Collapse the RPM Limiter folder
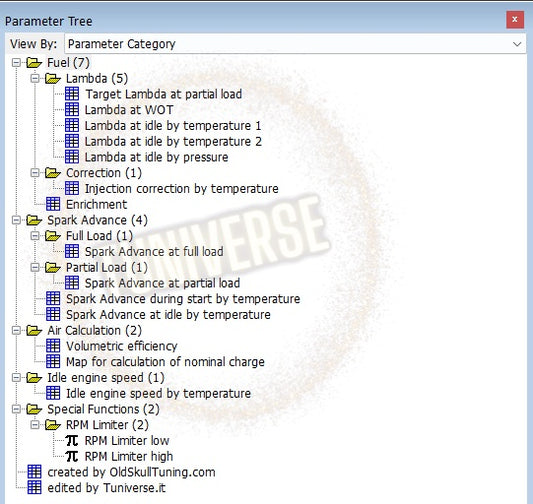The height and width of the screenshot is (504, 533). click(x=35, y=425)
